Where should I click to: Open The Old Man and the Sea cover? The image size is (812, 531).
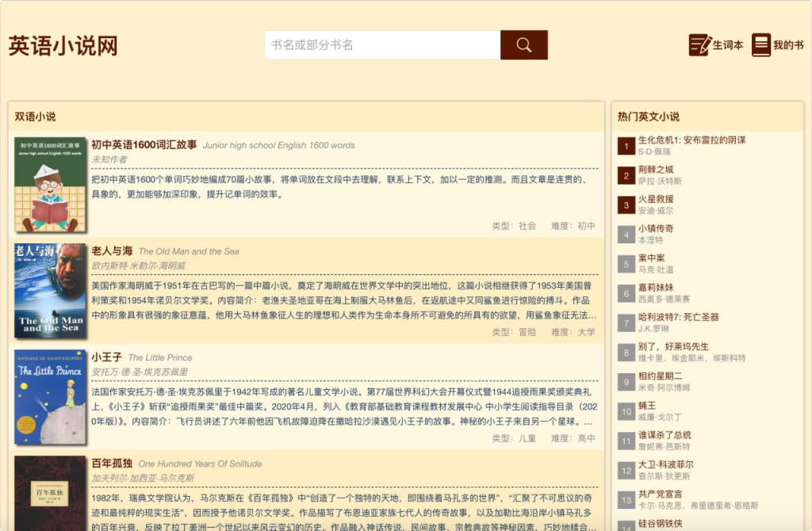tap(50, 290)
